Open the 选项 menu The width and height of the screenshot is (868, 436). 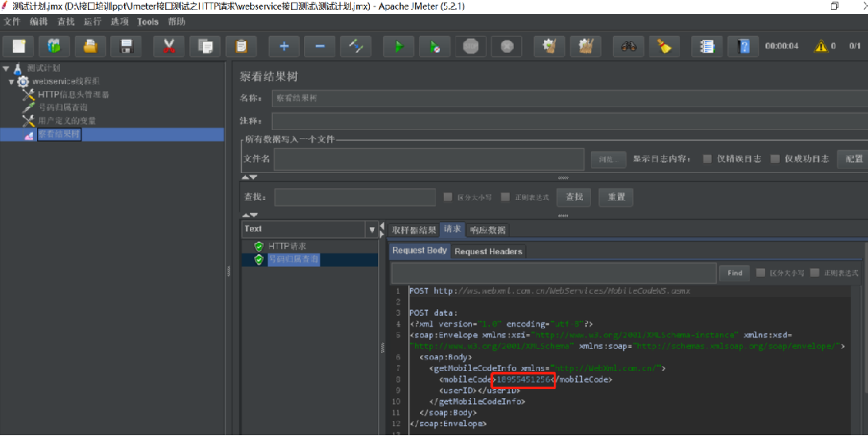[x=119, y=21]
